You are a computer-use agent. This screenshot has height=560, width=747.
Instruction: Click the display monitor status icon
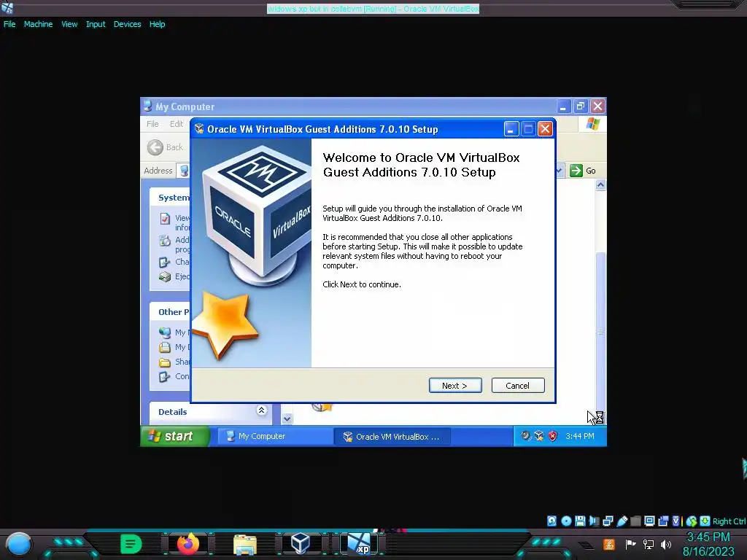coord(649,521)
